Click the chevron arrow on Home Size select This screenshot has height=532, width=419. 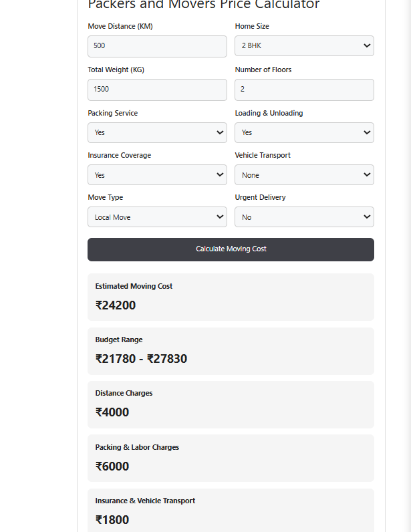[367, 45]
